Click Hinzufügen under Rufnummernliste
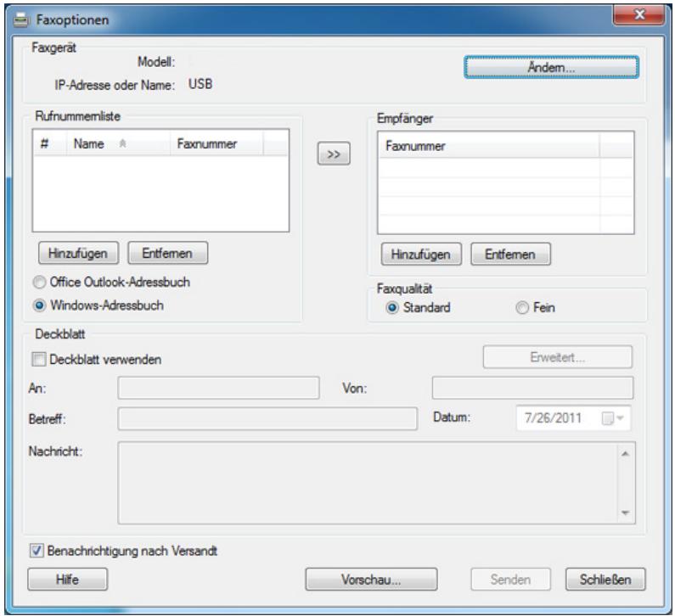The image size is (675, 616). [78, 253]
